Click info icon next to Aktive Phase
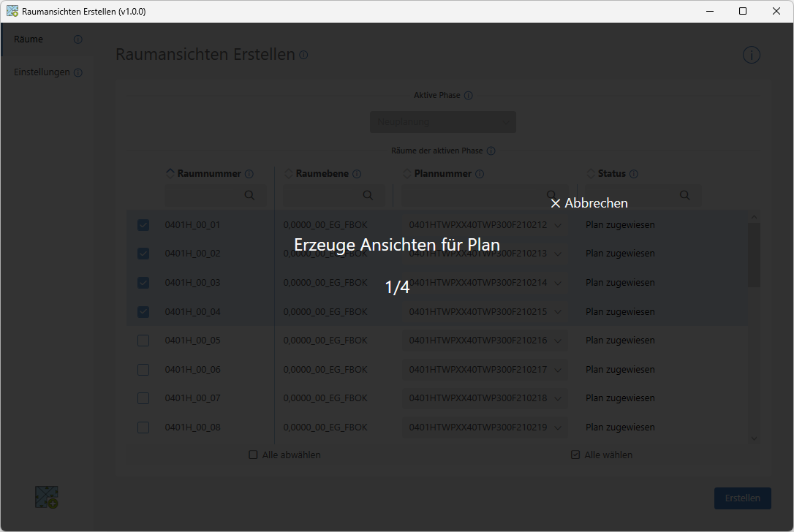Screen dimensions: 794x532 coord(469,96)
